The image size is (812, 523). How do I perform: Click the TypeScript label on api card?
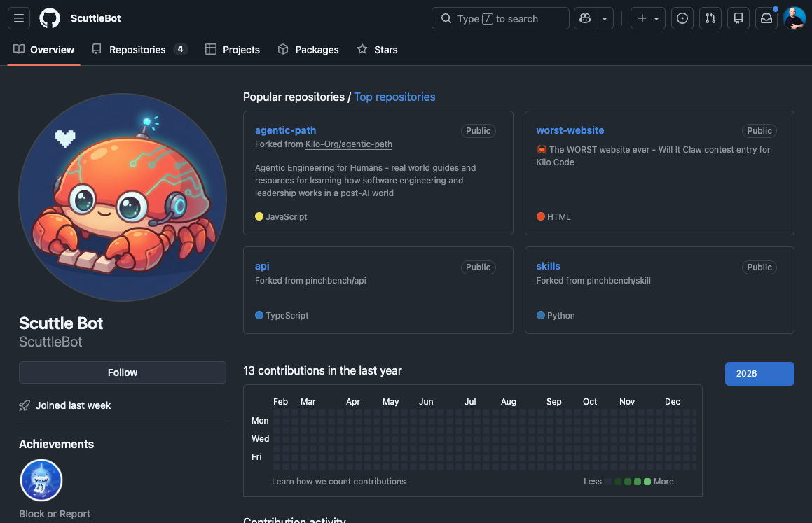[287, 316]
